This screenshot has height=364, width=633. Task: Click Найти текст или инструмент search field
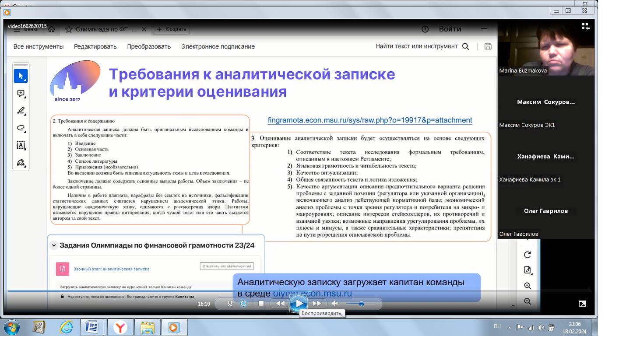pos(416,46)
